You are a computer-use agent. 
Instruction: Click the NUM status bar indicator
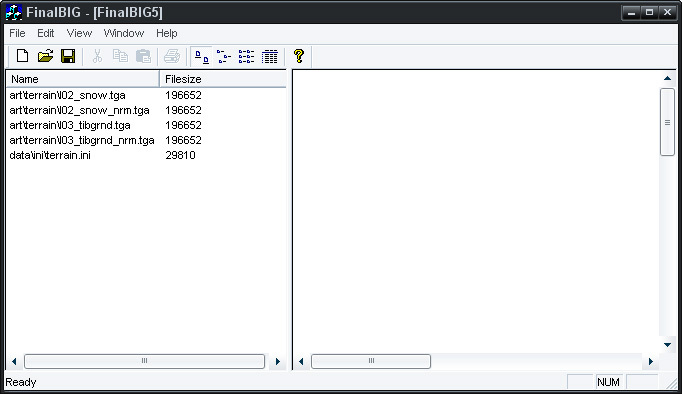point(608,382)
